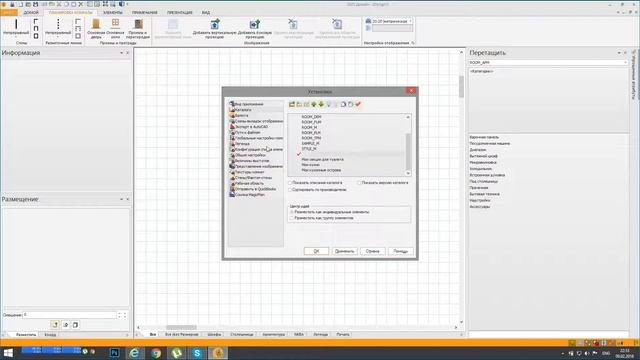
Task: Switch to ДОМОЙ ribbon tab
Action: [31, 13]
